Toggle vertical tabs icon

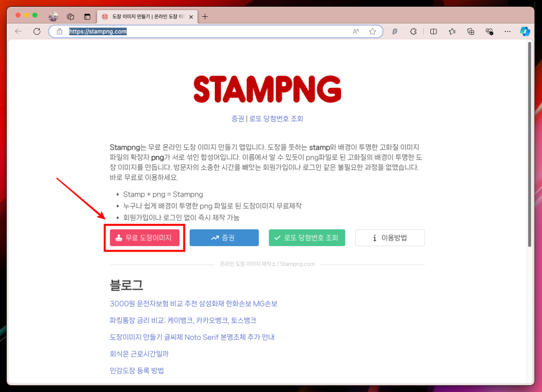(87, 16)
